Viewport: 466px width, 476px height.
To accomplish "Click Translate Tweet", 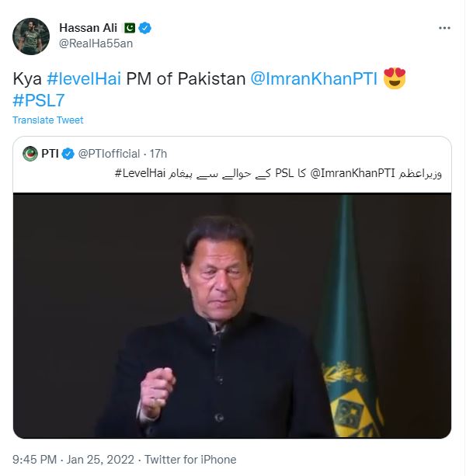I will 48,120.
